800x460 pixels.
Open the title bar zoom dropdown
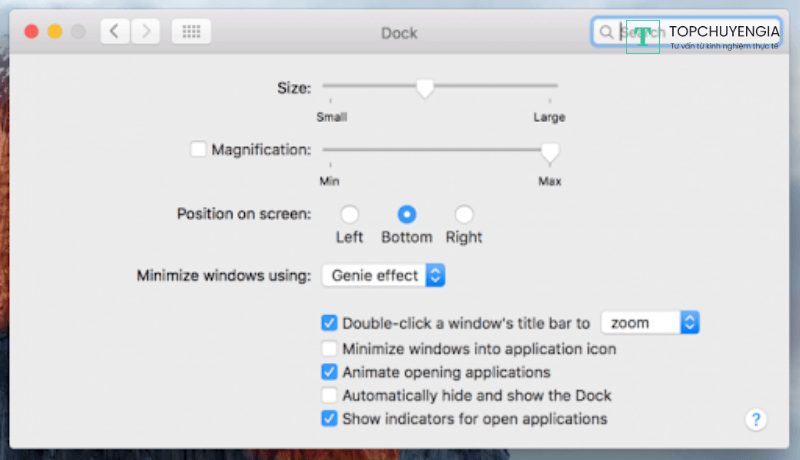tap(649, 322)
